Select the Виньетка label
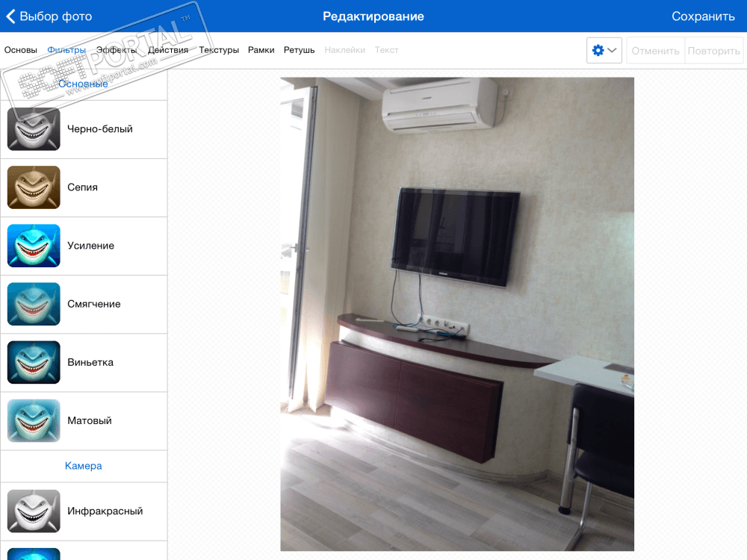The image size is (747, 560). pyautogui.click(x=90, y=362)
